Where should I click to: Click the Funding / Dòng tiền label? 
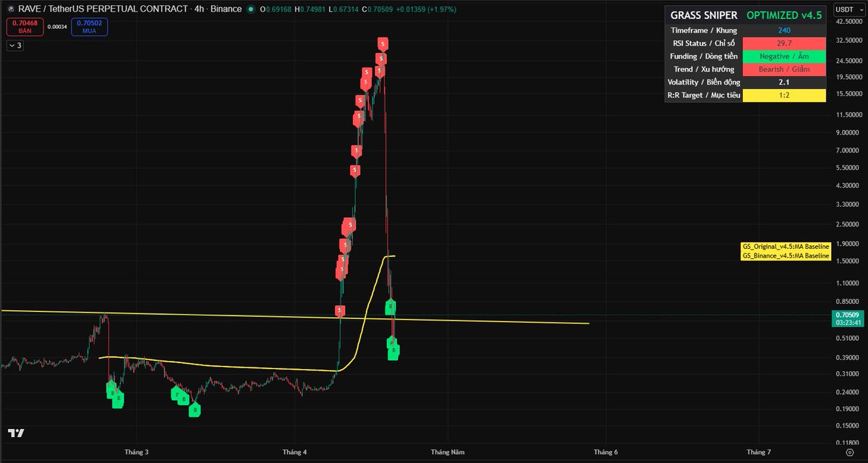704,56
